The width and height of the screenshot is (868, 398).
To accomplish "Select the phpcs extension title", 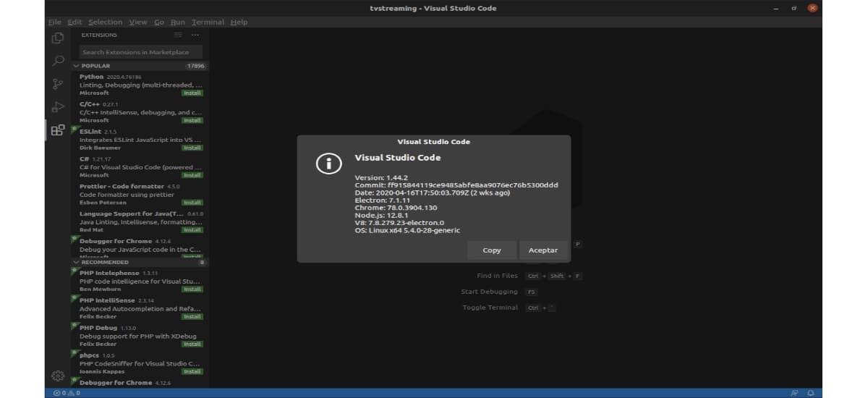I will click(90, 355).
